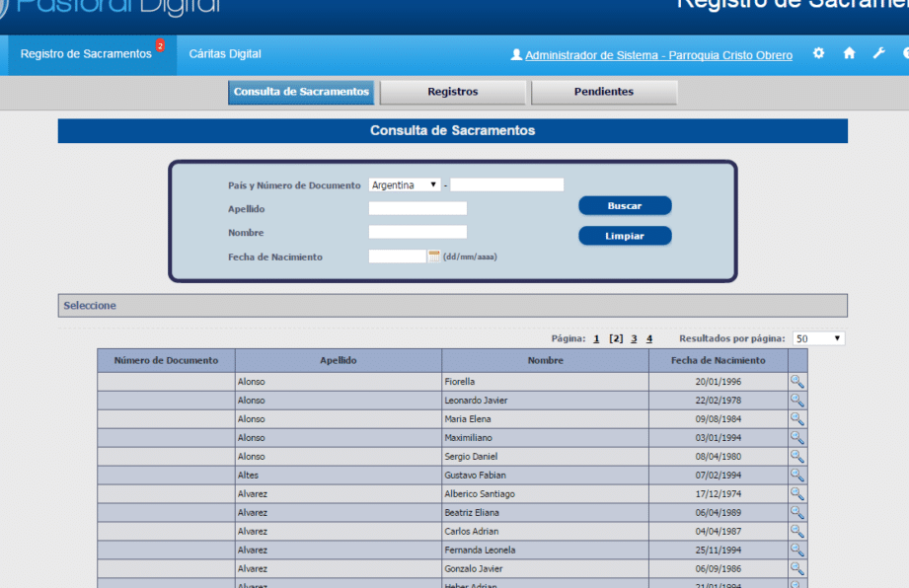Select Cáritas Digital menu item
909x588 pixels.
pyautogui.click(x=225, y=54)
